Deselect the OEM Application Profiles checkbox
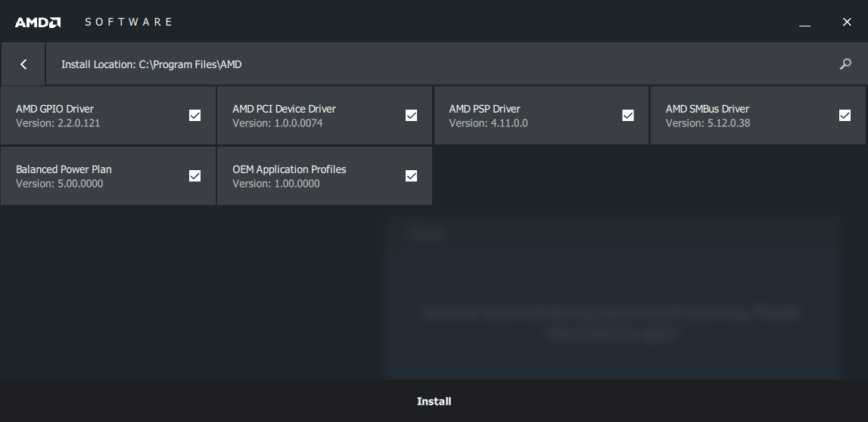The height and width of the screenshot is (422, 868). tap(412, 176)
